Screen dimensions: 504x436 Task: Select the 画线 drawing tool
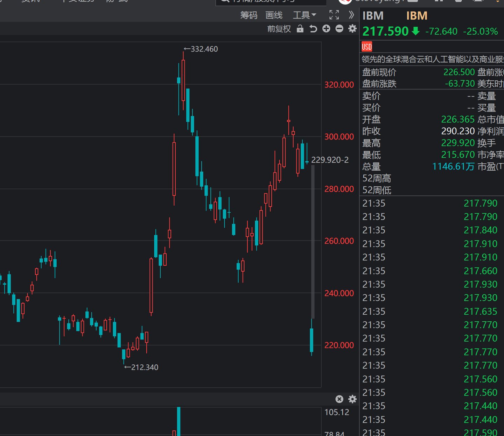(274, 15)
